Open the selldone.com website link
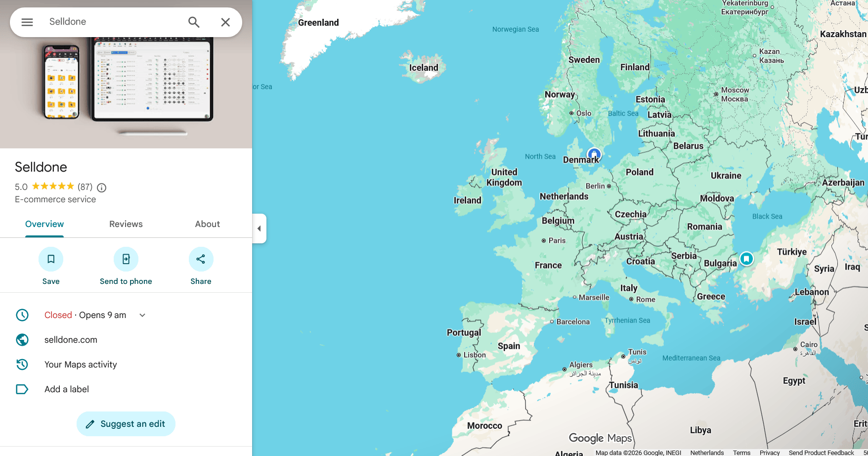This screenshot has height=456, width=868. point(71,340)
